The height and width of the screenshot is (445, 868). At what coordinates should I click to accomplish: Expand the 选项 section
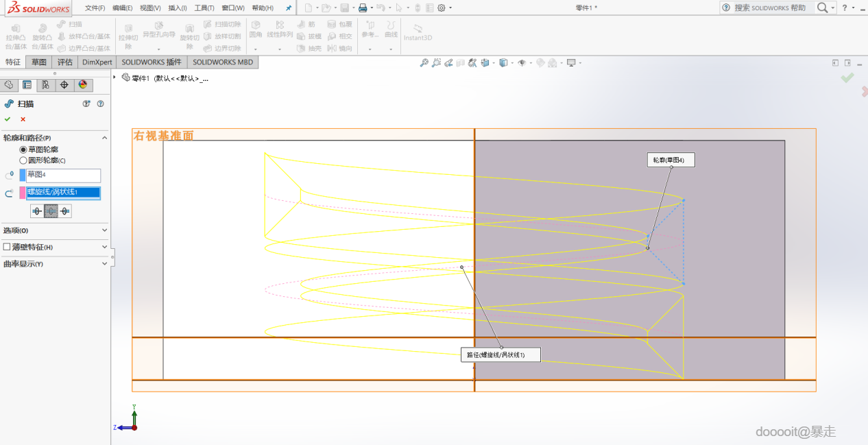[x=104, y=230]
